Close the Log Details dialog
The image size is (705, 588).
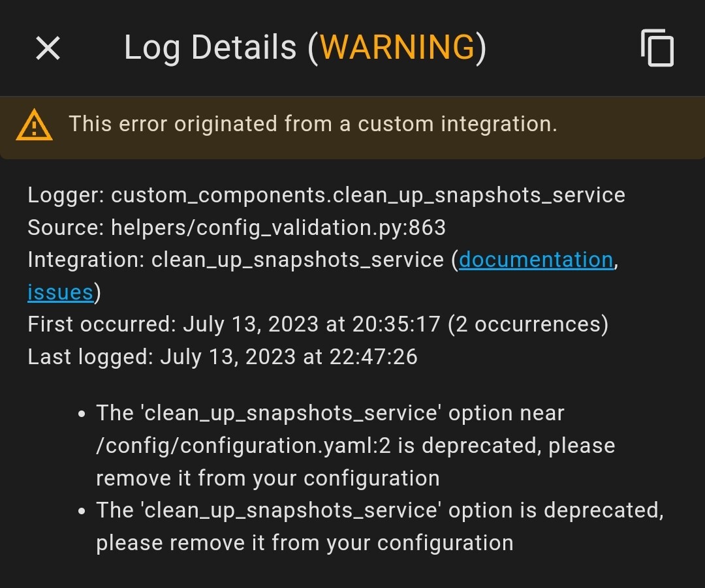[47, 48]
